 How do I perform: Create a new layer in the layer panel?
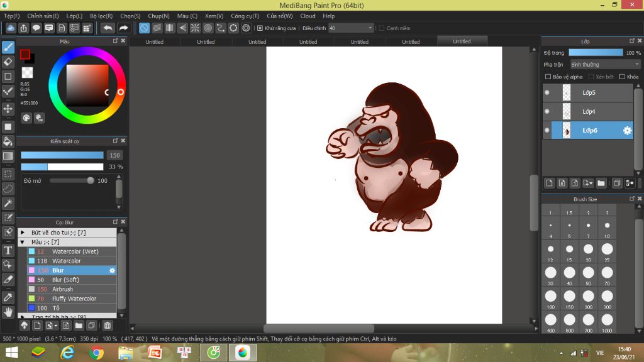pos(549,183)
